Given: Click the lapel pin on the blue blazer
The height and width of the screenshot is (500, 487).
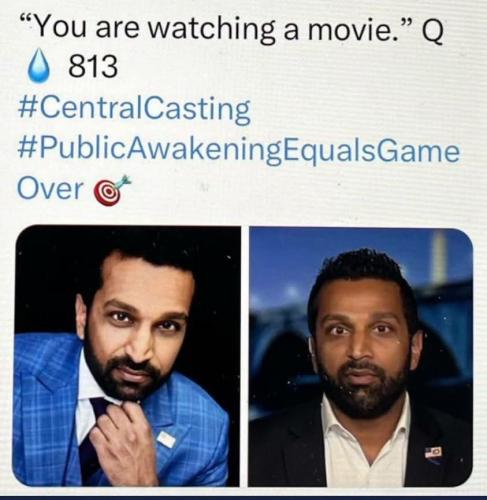Looking at the screenshot, I should [166, 439].
